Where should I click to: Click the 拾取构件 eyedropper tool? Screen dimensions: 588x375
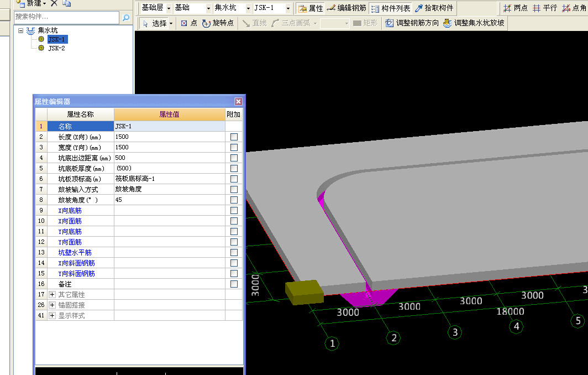click(x=434, y=8)
